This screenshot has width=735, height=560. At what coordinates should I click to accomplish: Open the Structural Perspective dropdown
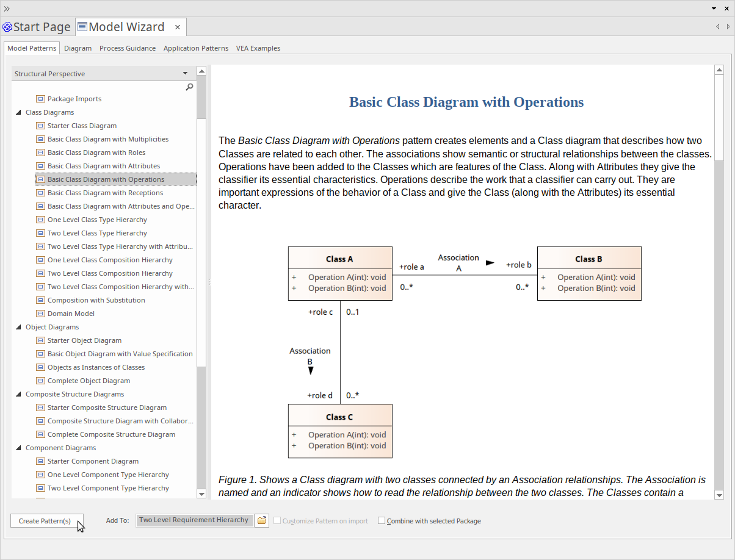(185, 74)
